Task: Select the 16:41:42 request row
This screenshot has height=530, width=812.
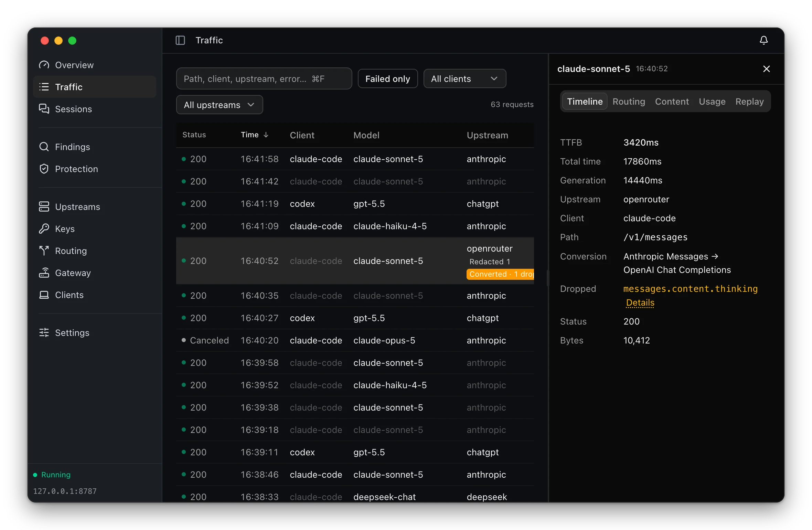Action: tap(355, 181)
